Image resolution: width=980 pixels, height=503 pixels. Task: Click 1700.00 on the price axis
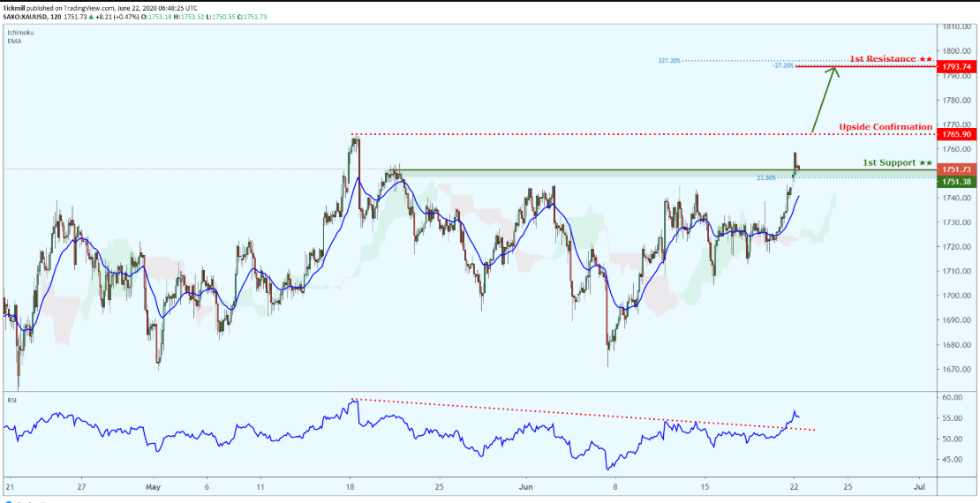coord(957,296)
